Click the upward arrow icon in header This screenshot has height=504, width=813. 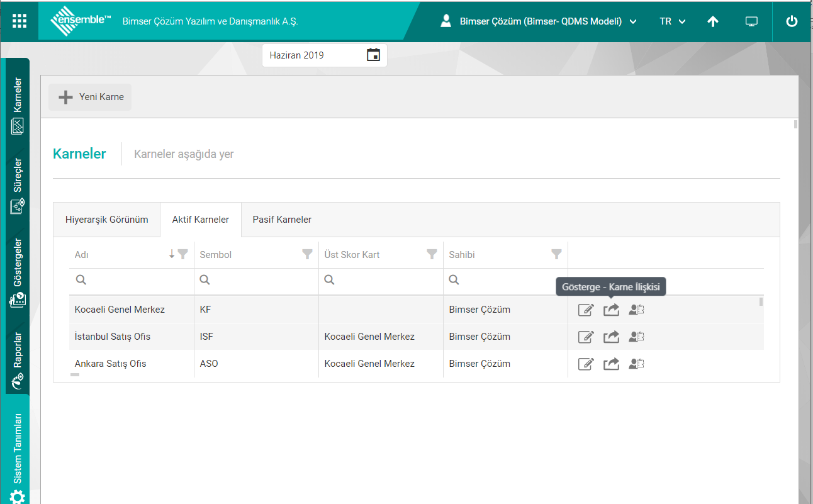pyautogui.click(x=712, y=21)
